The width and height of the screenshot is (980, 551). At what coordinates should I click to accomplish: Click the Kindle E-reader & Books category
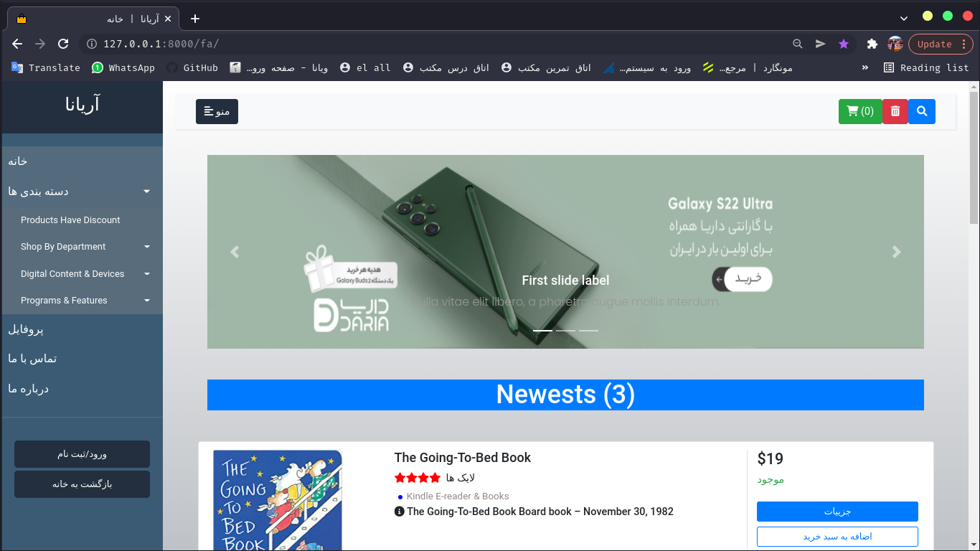tap(458, 496)
